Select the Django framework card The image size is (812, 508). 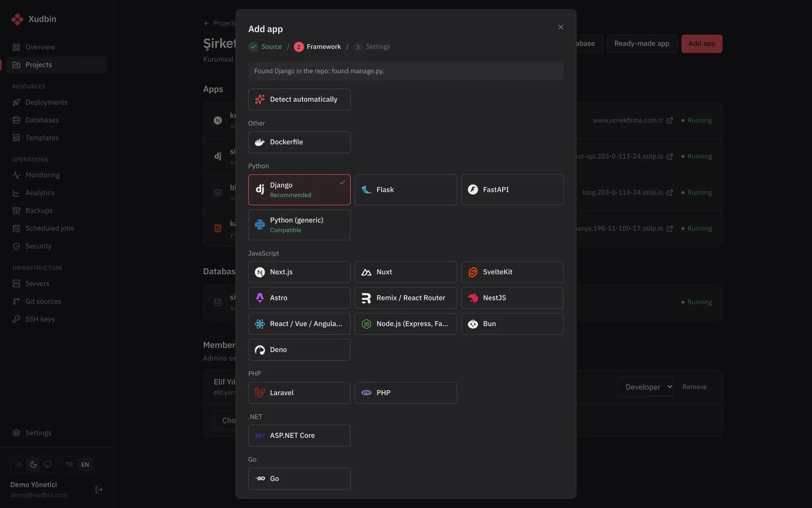pos(299,189)
